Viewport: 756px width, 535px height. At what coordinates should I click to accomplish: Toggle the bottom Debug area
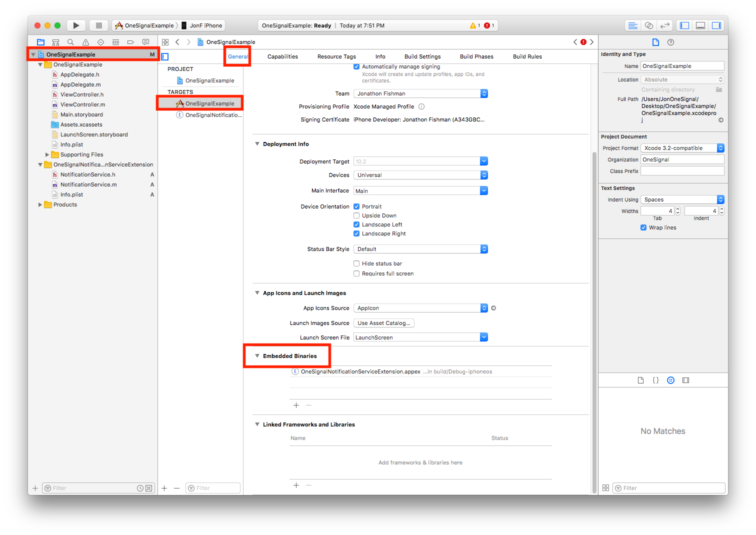click(x=700, y=25)
